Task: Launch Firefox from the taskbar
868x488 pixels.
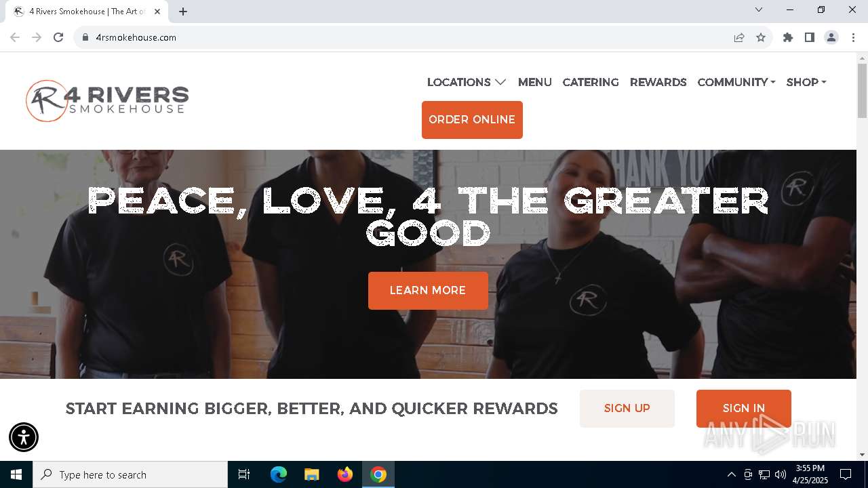Action: (345, 474)
